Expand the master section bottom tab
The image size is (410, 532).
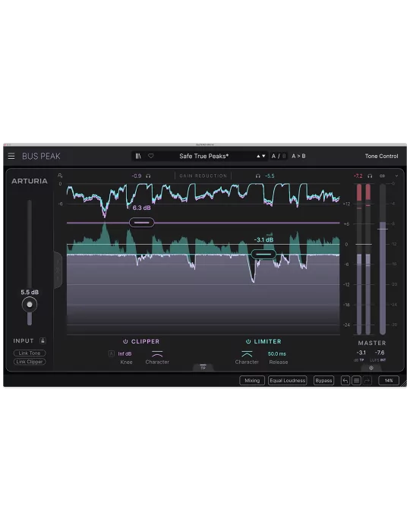click(371, 368)
